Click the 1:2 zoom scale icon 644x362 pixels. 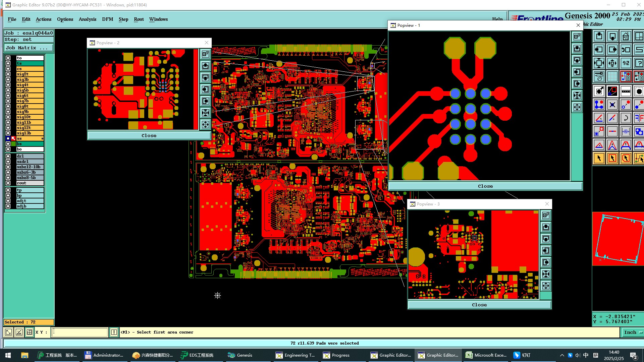click(626, 63)
